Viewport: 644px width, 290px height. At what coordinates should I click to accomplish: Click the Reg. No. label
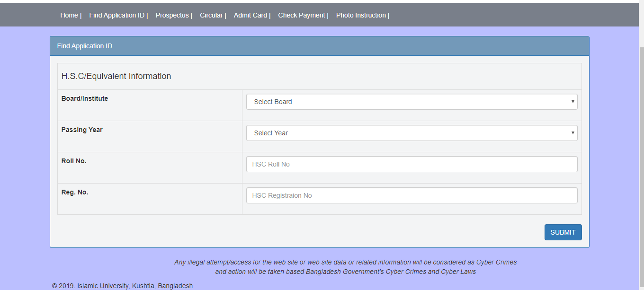tap(75, 192)
